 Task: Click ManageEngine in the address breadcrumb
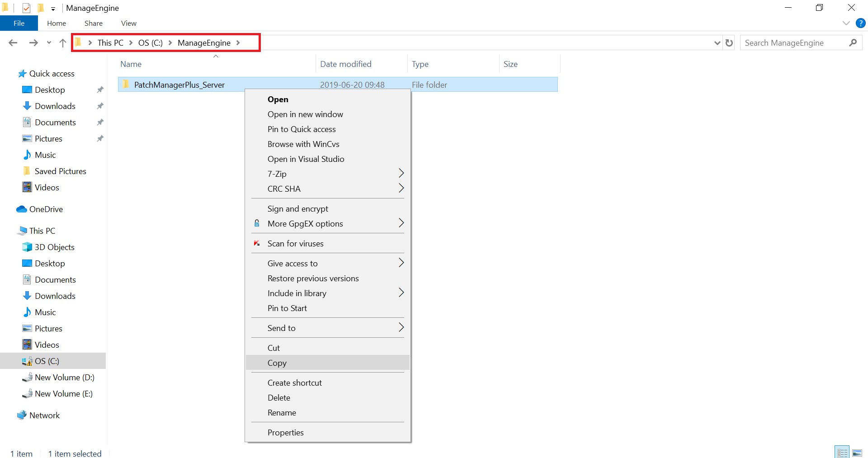tap(204, 43)
